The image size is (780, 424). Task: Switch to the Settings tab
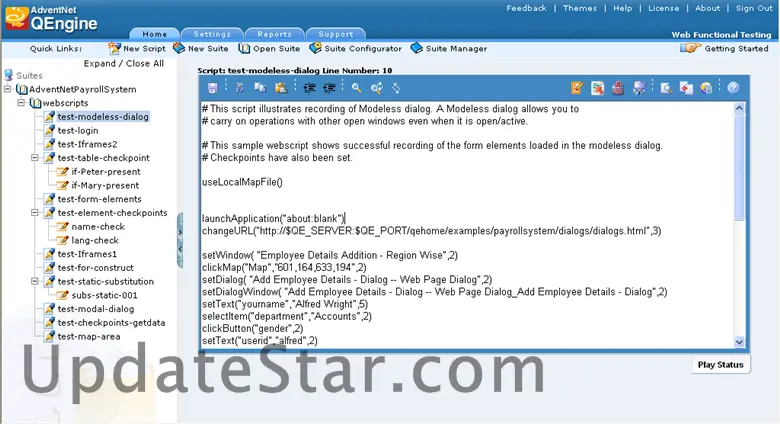click(212, 34)
